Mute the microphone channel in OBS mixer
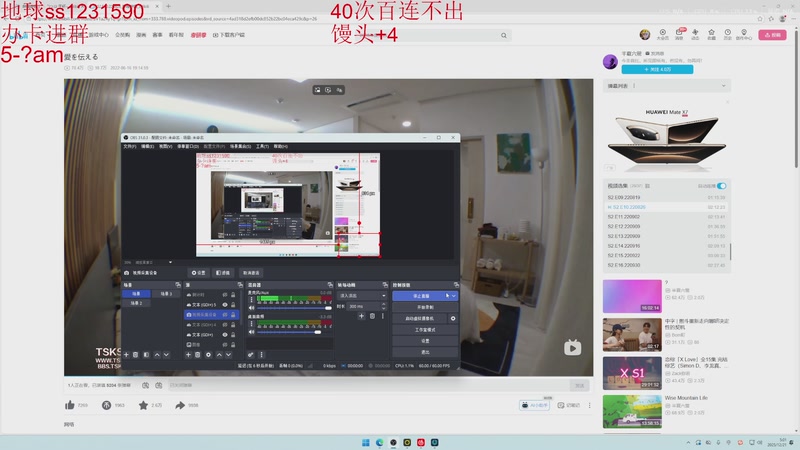800x450 pixels. (251, 308)
